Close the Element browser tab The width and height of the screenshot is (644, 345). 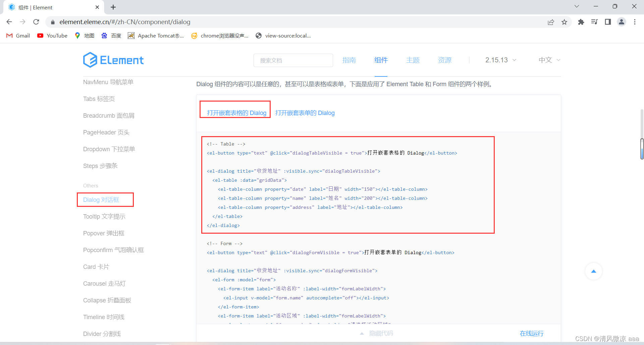tap(97, 7)
